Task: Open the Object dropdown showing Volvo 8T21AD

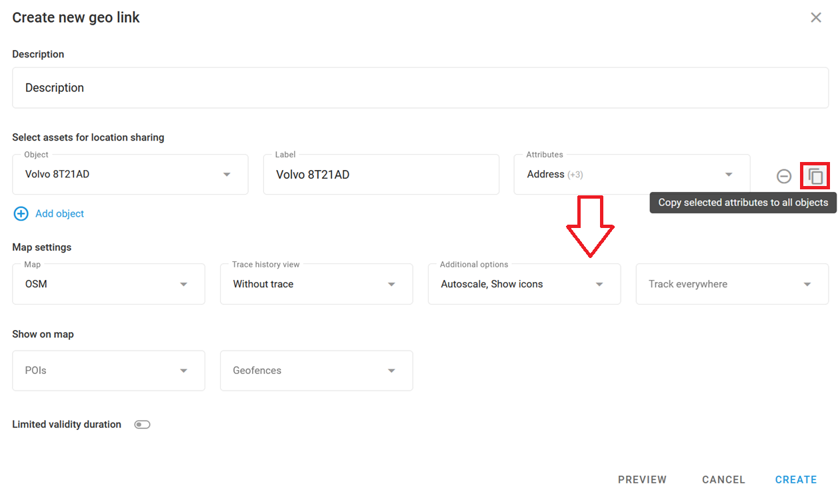Action: coord(130,175)
